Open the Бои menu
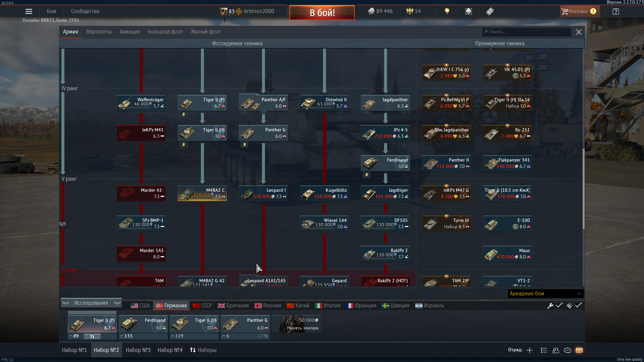This screenshot has width=644, height=362. click(x=51, y=11)
